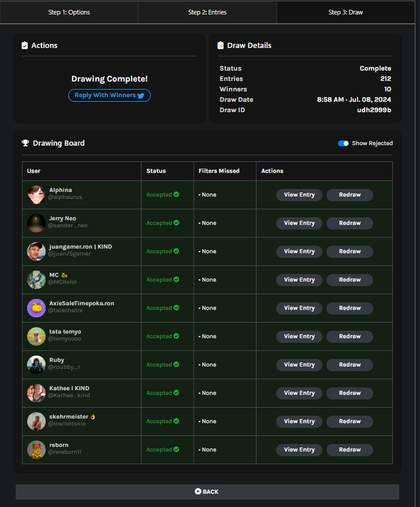
Task: Click the @rereborn11 handle
Action: coord(65,452)
